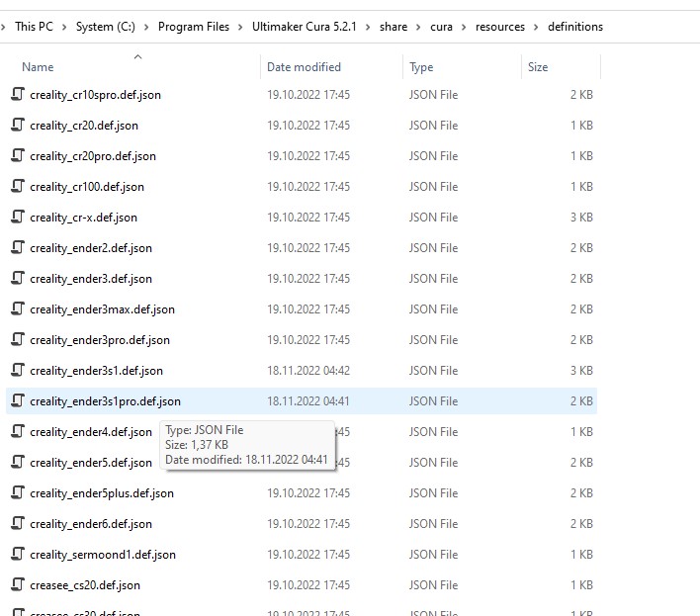Viewport: 700px width, 616px height.
Task: Click the file icon of creality_cr10spro.def.json
Action: pyautogui.click(x=18, y=94)
